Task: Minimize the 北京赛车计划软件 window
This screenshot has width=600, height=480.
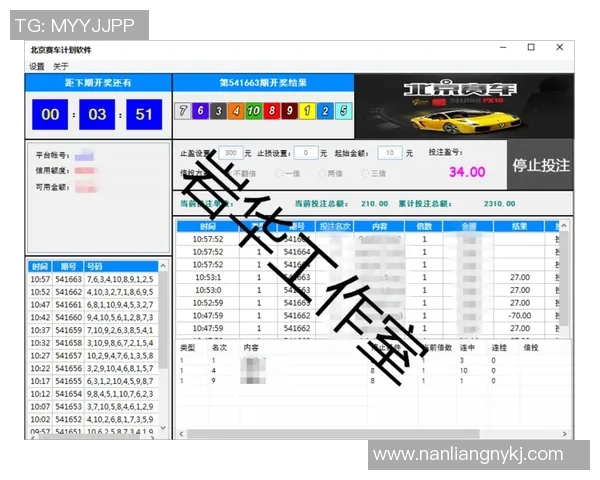Action: tap(503, 47)
